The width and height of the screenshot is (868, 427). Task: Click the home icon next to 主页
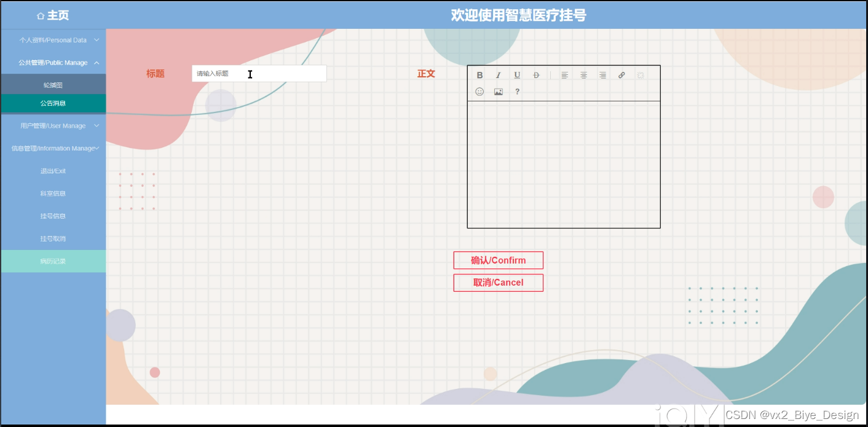[x=41, y=16]
